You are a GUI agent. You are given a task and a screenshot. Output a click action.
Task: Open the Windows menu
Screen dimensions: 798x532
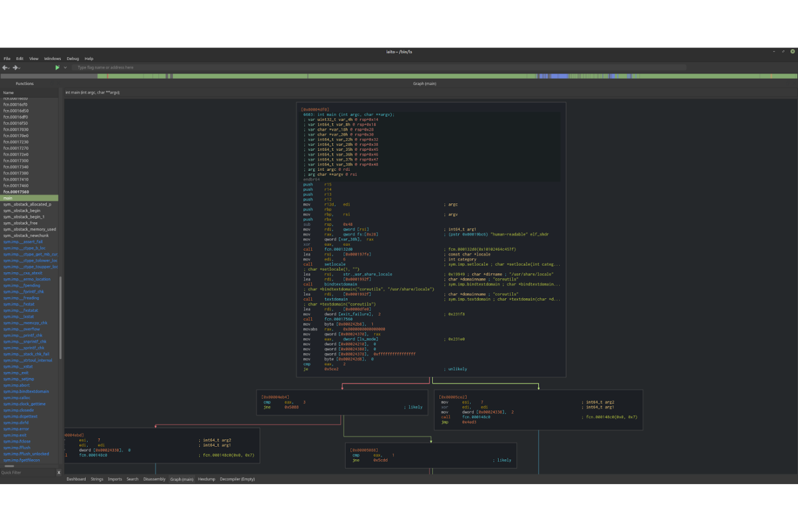pyautogui.click(x=52, y=58)
